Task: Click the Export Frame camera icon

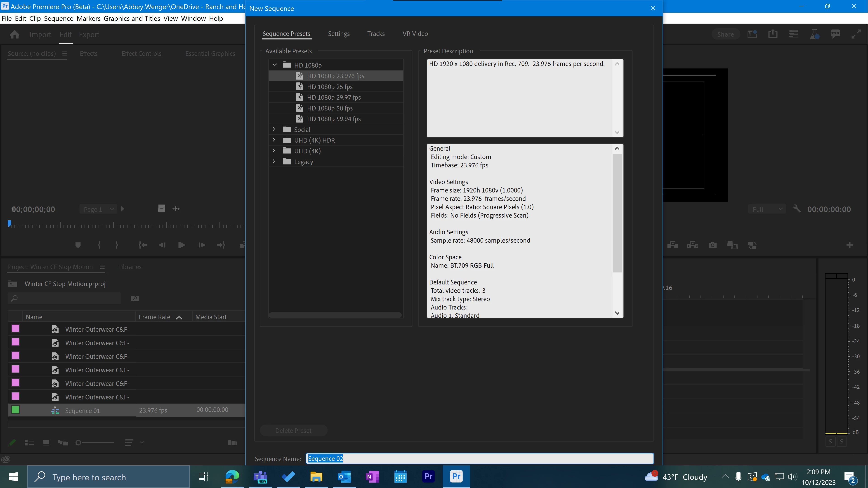Action: [712, 245]
